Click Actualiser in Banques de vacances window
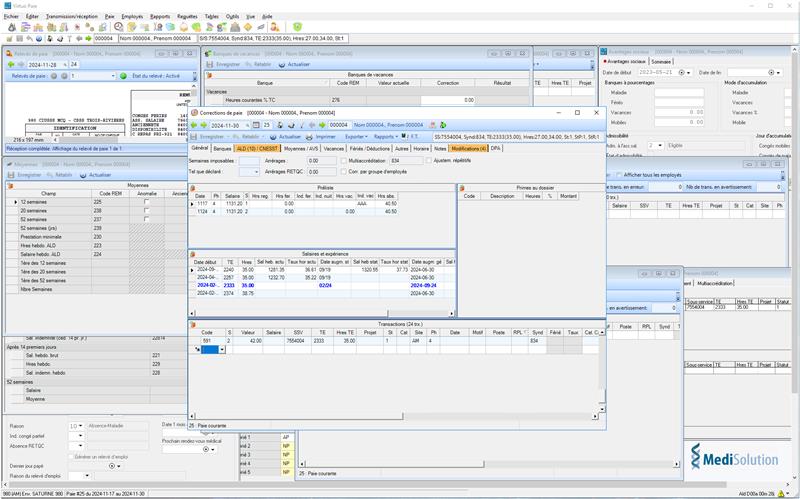The image size is (800, 499). (x=294, y=65)
